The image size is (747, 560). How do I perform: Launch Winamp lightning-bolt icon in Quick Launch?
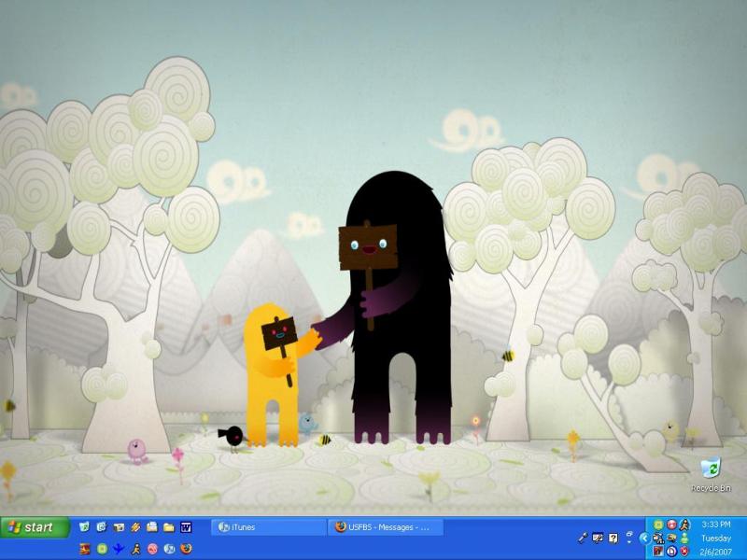tap(135, 527)
